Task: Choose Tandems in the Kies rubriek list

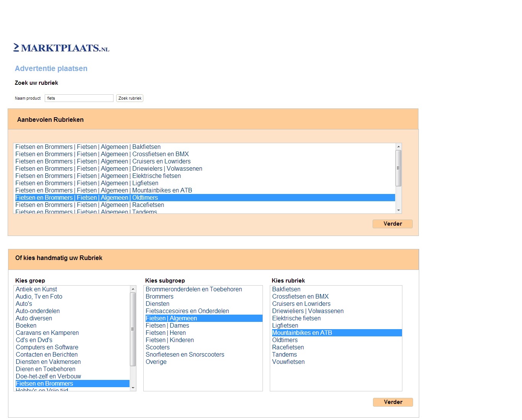Action: click(x=284, y=355)
